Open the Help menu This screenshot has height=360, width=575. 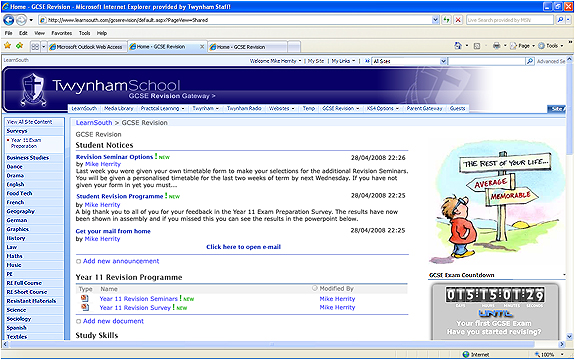[x=102, y=33]
